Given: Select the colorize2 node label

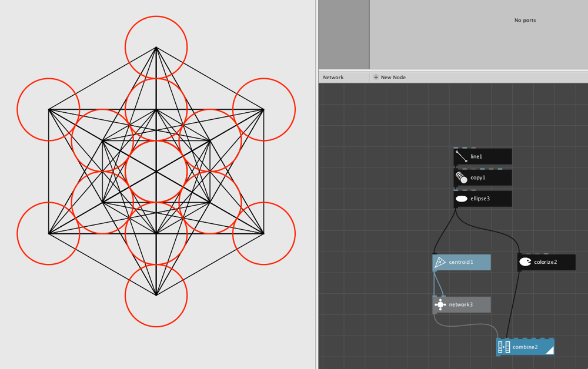Looking at the screenshot, I should (545, 262).
